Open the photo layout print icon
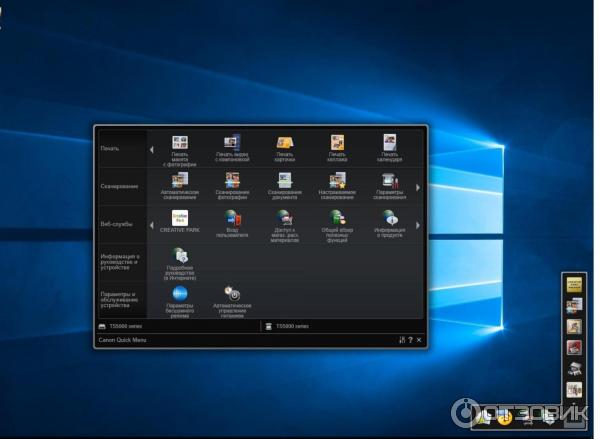 click(180, 144)
